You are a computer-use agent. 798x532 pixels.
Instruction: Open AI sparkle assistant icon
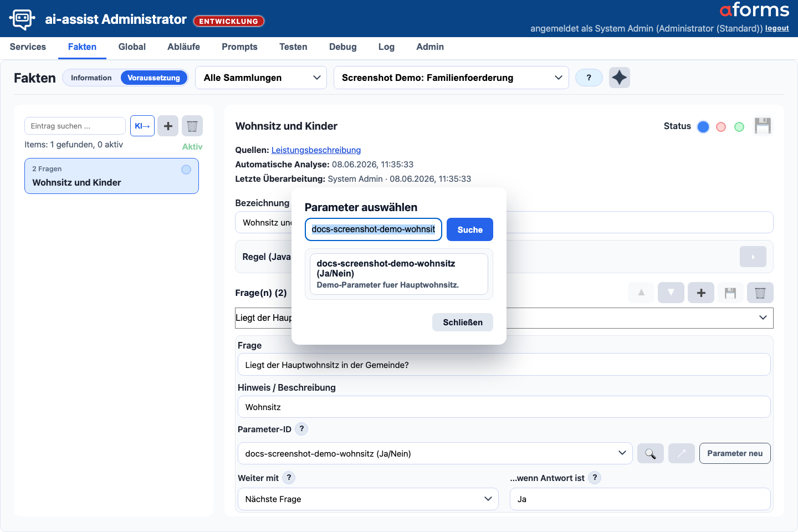pos(620,78)
